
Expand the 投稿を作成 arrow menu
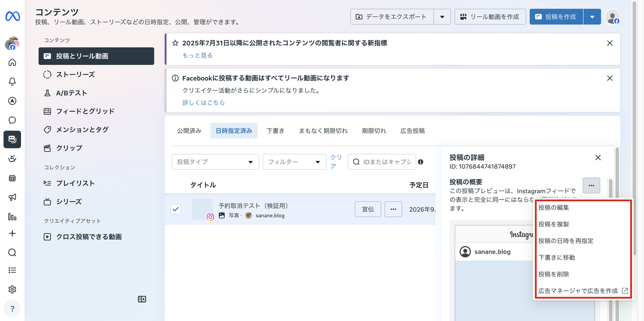pyautogui.click(x=592, y=17)
